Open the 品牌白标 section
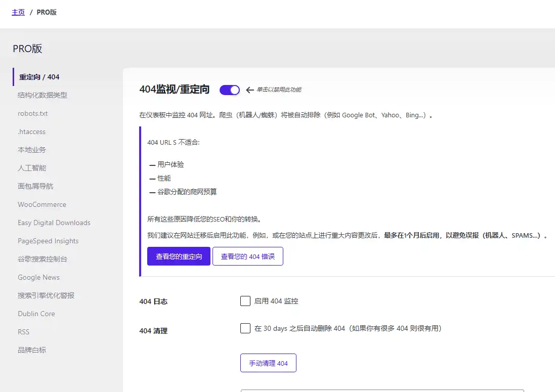Image resolution: width=555 pixels, height=392 pixels. pos(32,350)
